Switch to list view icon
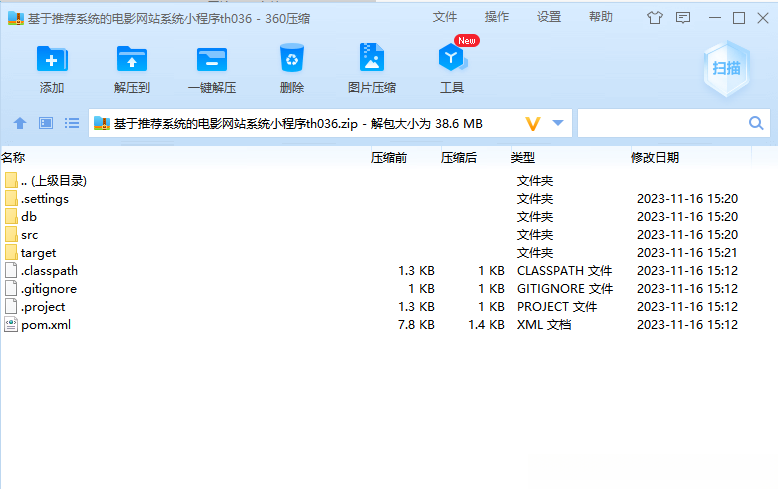Image resolution: width=778 pixels, height=489 pixels. (72, 123)
